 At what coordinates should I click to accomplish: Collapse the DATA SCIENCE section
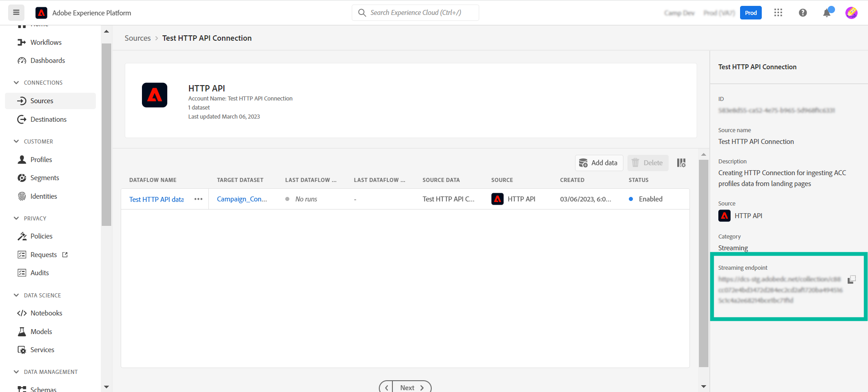[16, 295]
